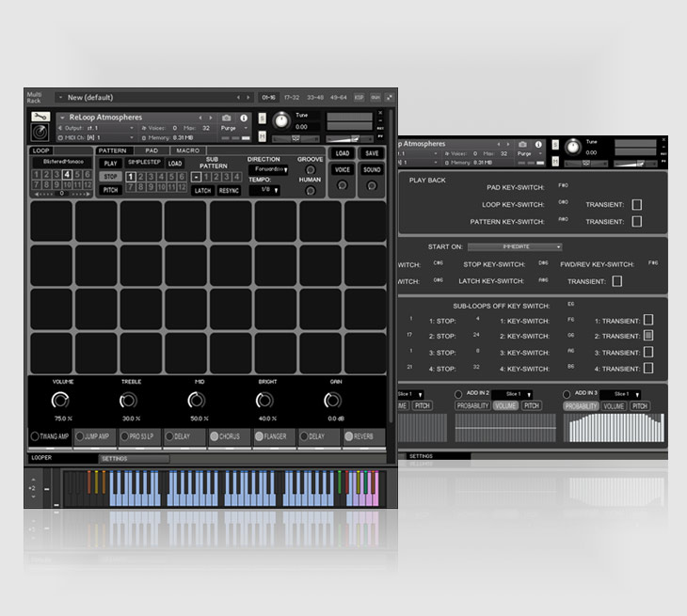Image resolution: width=687 pixels, height=616 pixels.
Task: Click the camera snapshot icon
Action: 227,118
